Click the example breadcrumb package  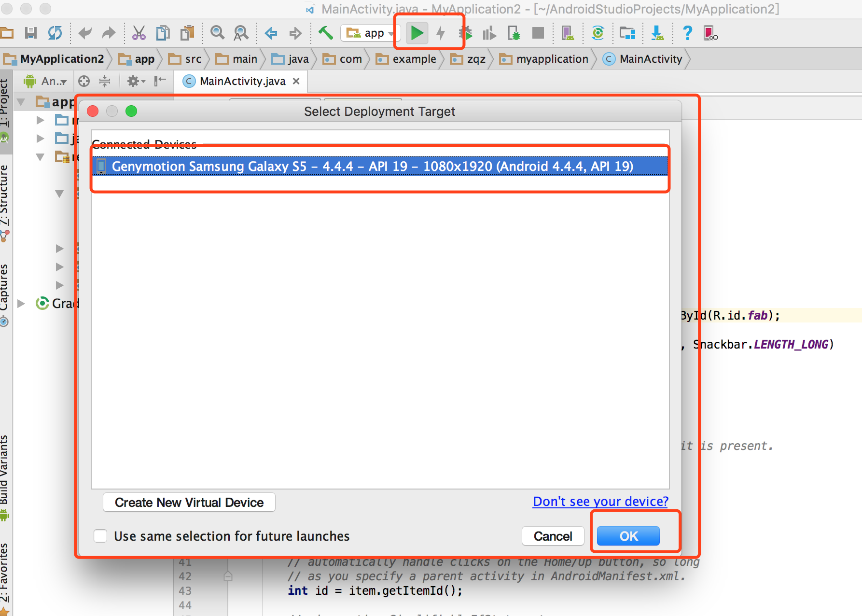[406, 59]
